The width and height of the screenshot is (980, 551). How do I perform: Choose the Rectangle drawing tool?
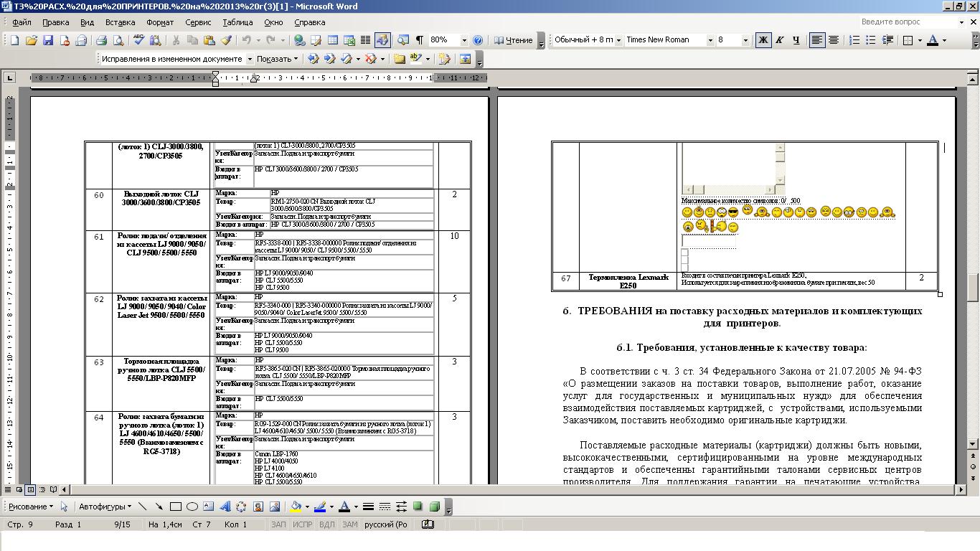click(x=175, y=507)
